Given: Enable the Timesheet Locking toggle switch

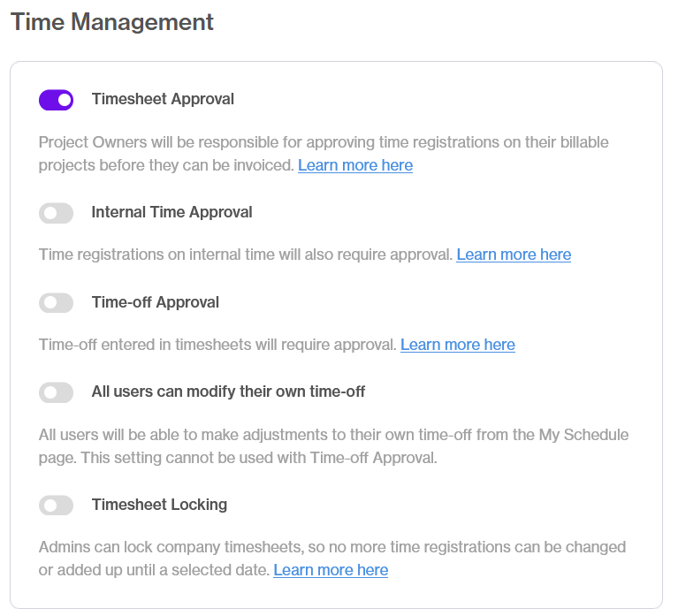Looking at the screenshot, I should pyautogui.click(x=57, y=506).
